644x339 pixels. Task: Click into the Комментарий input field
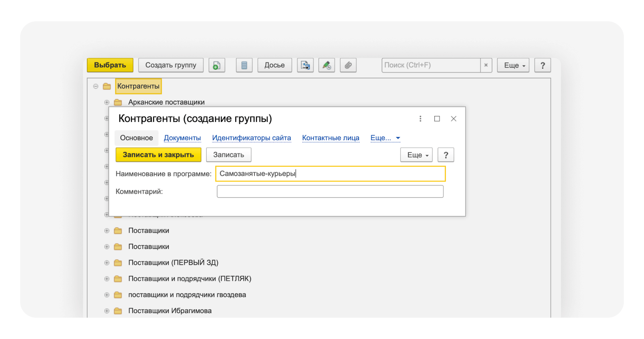click(x=330, y=192)
